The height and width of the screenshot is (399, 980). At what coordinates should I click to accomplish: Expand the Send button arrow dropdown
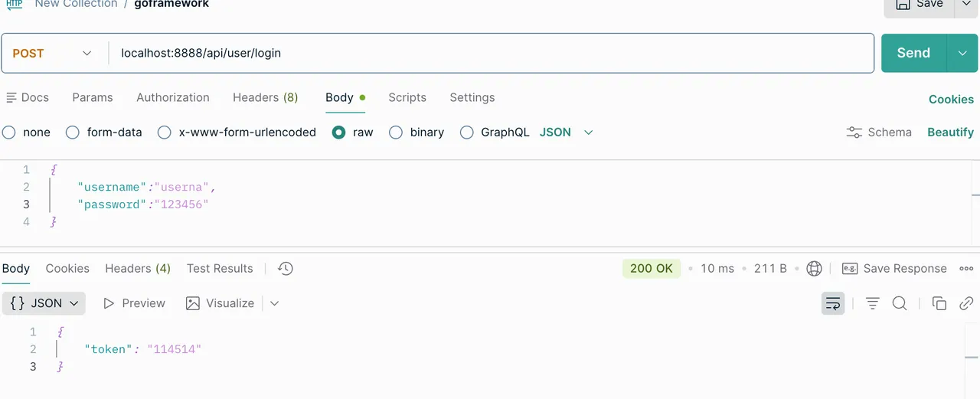(963, 53)
